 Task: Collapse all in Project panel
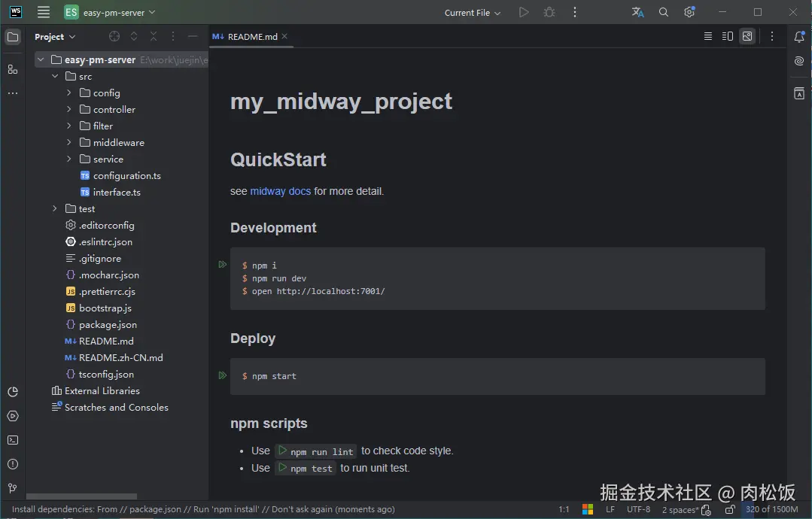[x=154, y=36]
